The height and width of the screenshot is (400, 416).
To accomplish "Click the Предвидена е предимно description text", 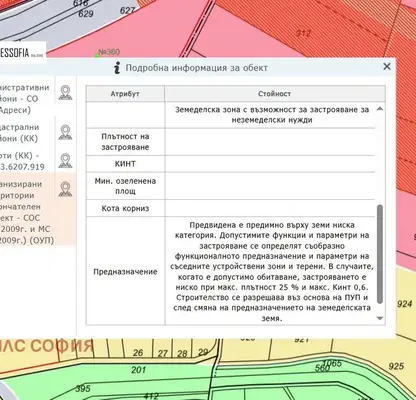I will tap(272, 271).
